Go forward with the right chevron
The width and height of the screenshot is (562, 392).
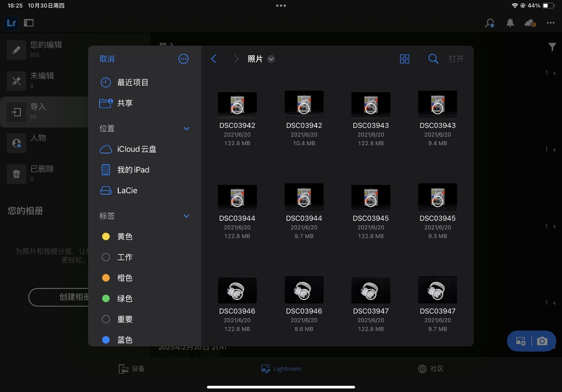[236, 59]
